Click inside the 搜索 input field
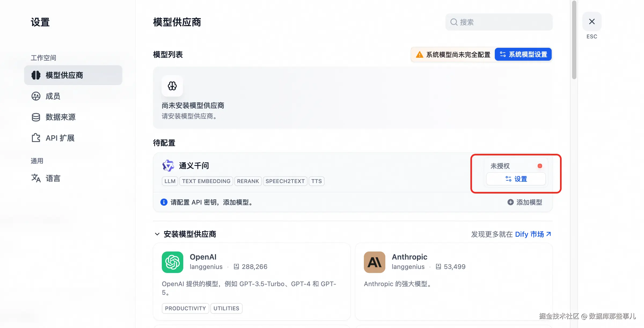 click(499, 22)
